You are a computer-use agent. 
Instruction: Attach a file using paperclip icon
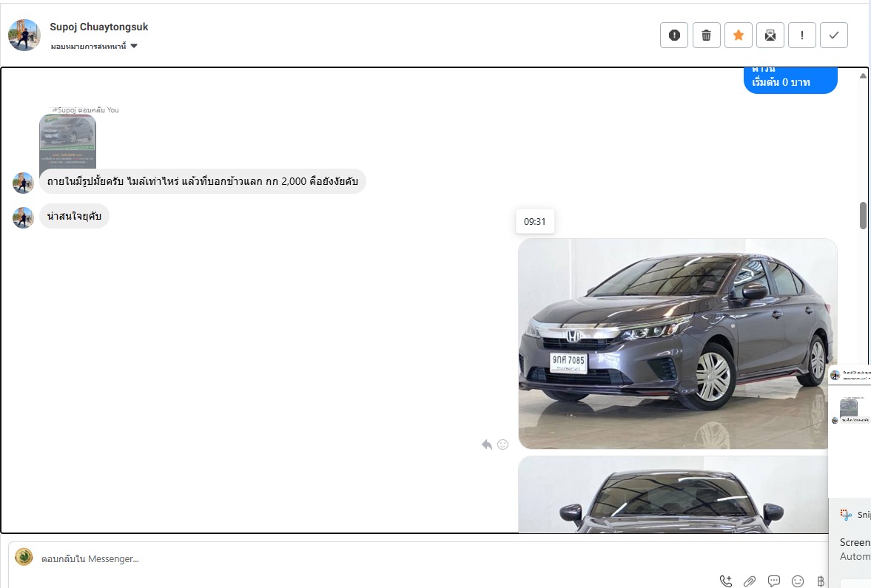[750, 581]
